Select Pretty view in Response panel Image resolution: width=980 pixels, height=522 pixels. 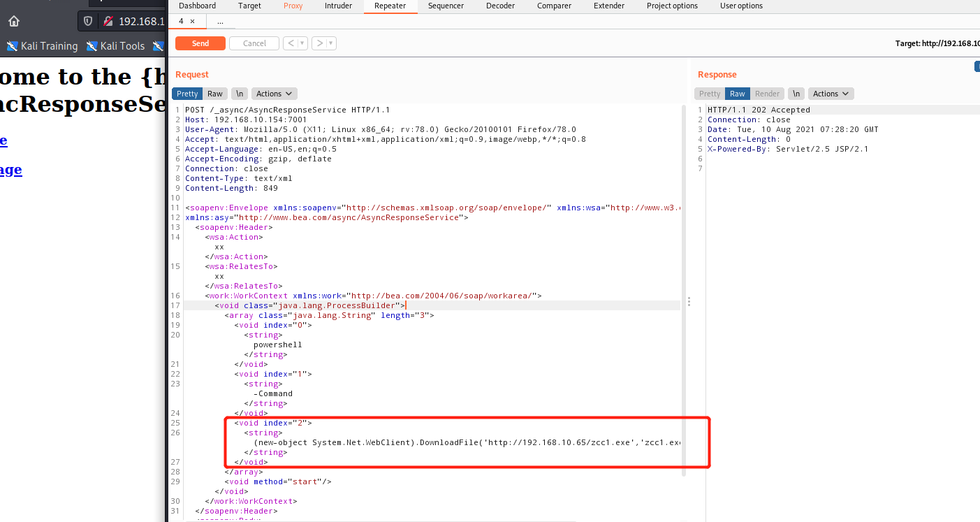click(x=710, y=94)
